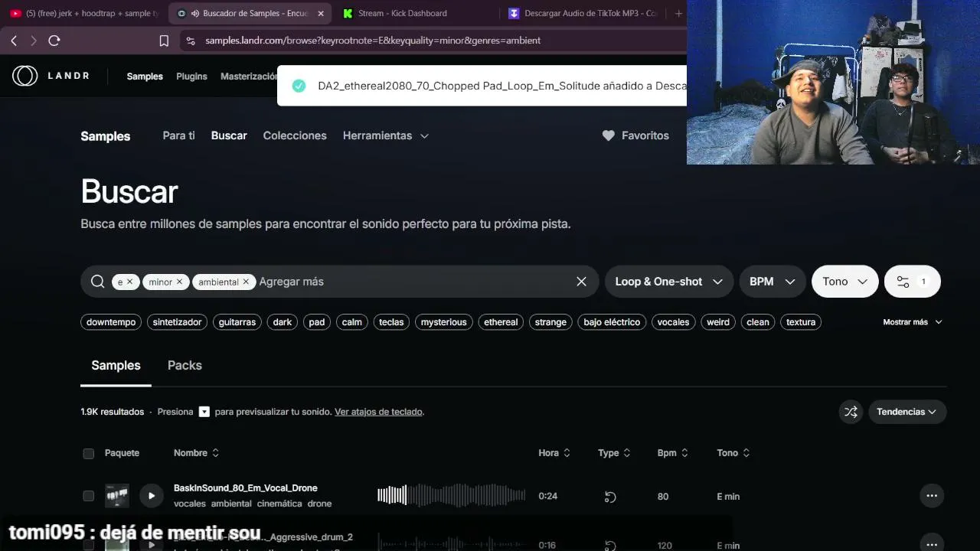980x551 pixels.
Task: Click the search magnifier icon
Action: (97, 282)
